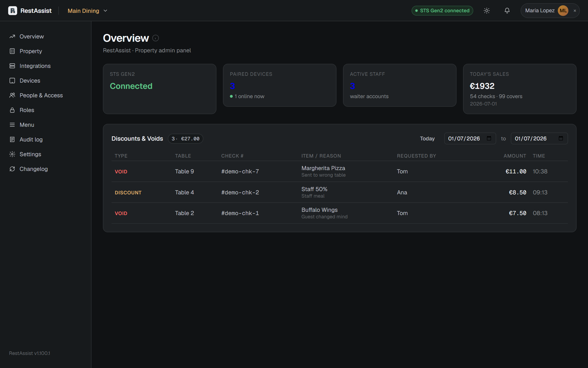Click the Maria Lopez ML avatar

coord(563,11)
